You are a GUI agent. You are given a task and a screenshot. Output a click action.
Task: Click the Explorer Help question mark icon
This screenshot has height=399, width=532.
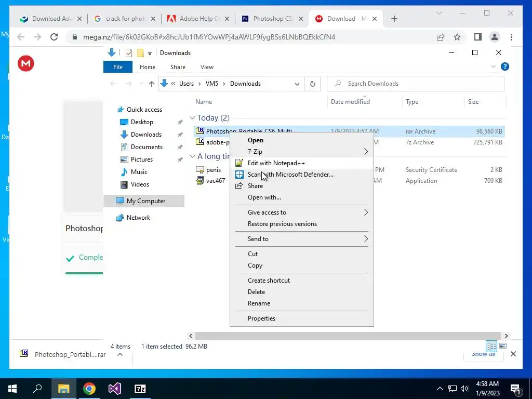505,66
